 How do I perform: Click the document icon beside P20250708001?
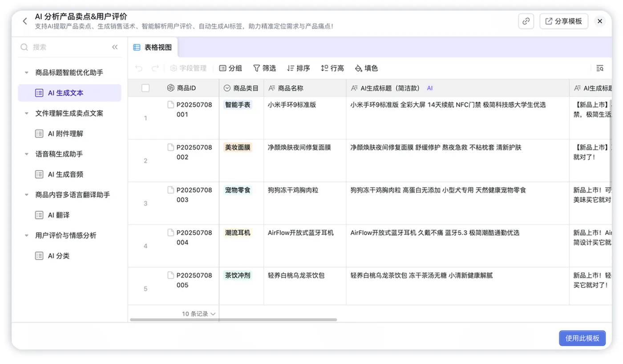170,105
